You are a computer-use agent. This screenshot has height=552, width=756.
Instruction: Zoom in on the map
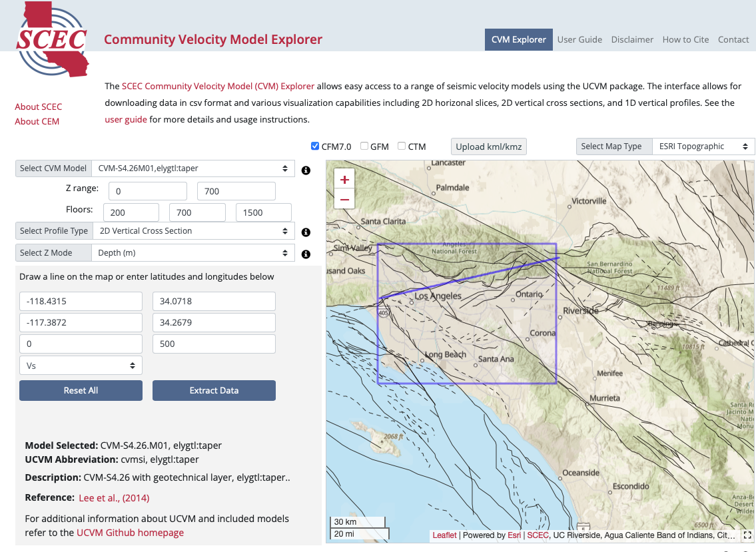click(344, 180)
